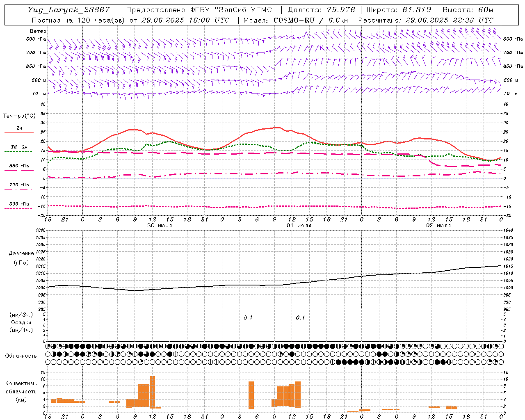Click the (мм/3ч.) precipitation unit label
Image resolution: width=525 pixels, height=420 pixels.
tap(21, 315)
